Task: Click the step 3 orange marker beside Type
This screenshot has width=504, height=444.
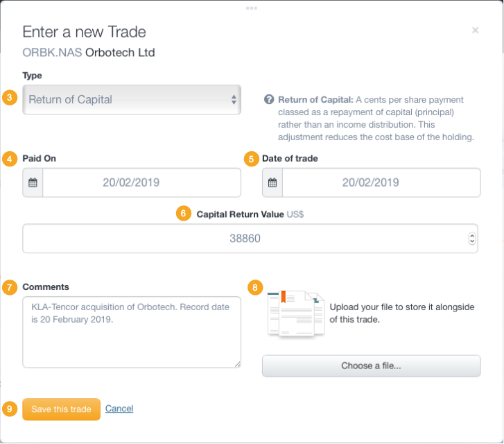Action: [10, 97]
